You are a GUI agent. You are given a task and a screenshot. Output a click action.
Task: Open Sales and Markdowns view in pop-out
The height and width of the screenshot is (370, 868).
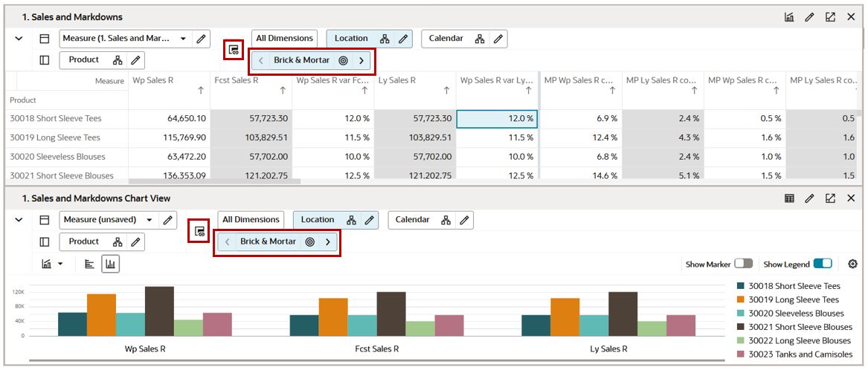click(830, 17)
